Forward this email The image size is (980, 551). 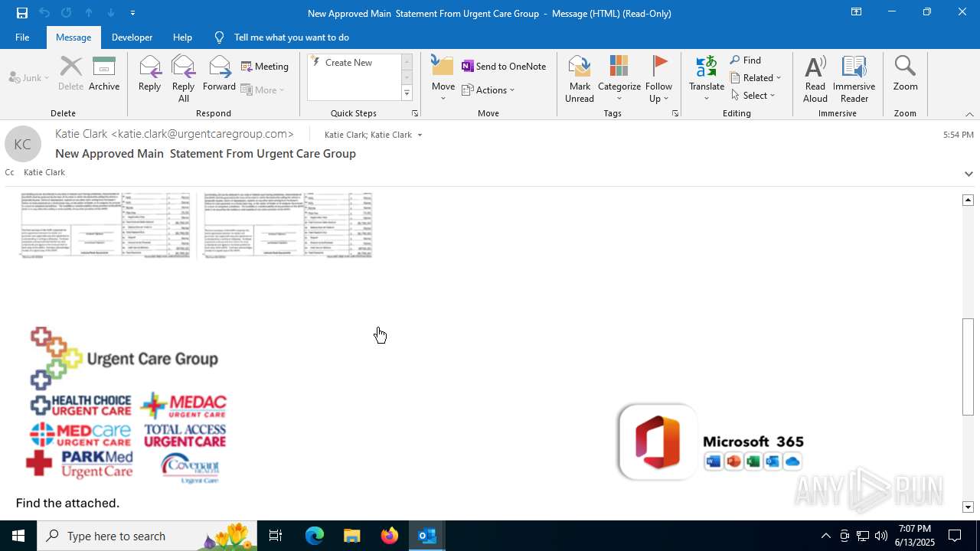pos(220,75)
